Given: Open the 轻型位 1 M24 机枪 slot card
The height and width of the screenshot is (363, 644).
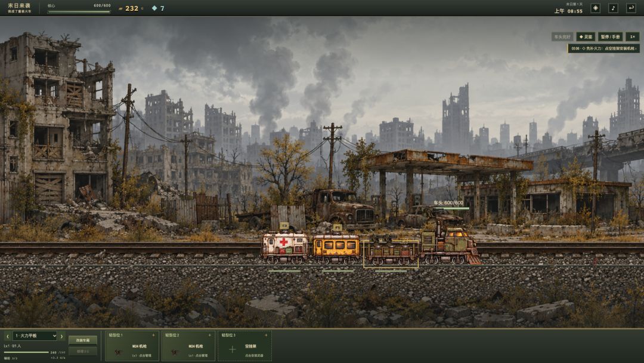Looking at the screenshot, I should (x=132, y=346).
